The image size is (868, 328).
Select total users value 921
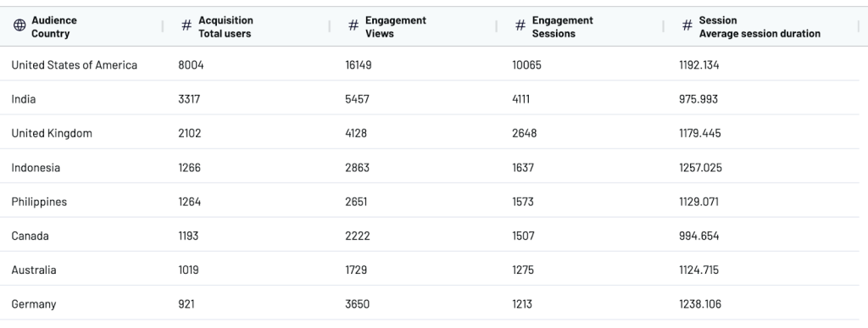pyautogui.click(x=186, y=304)
